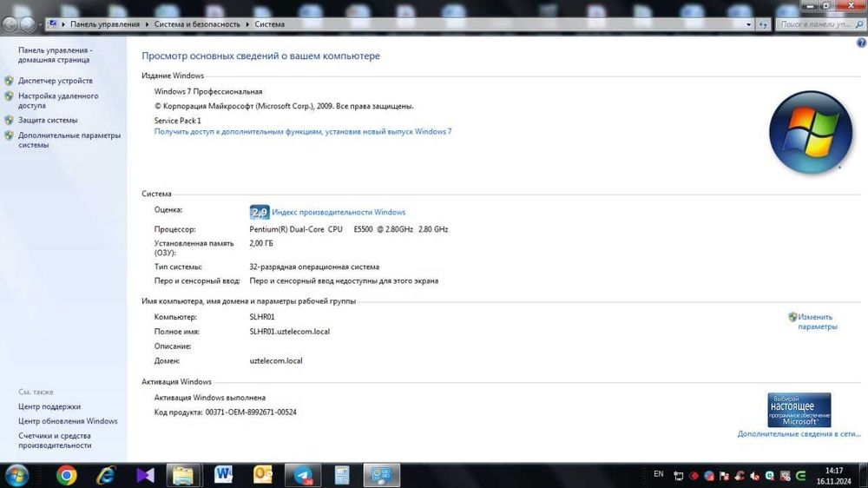Click the volume speaker tray icon
868x488 pixels.
754,476
